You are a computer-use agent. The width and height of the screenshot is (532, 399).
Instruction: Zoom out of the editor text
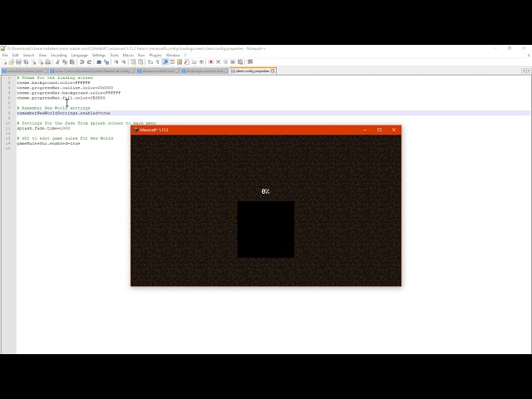124,62
